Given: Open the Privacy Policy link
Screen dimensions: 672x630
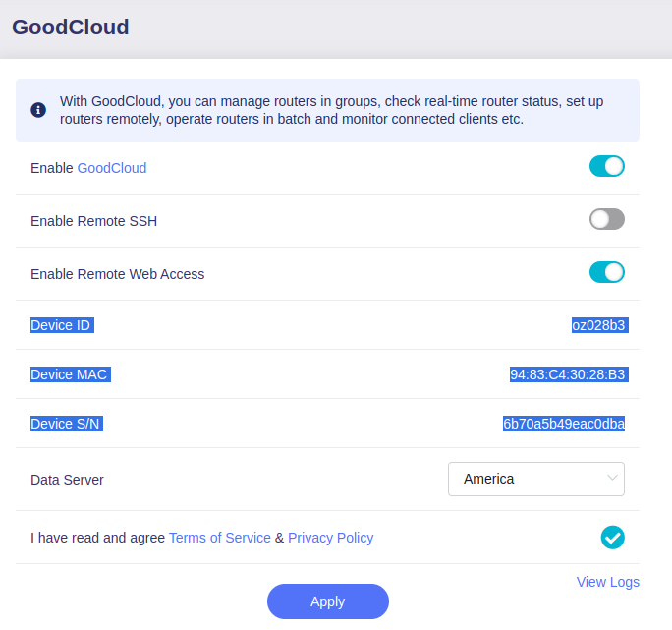Looking at the screenshot, I should (x=330, y=538).
